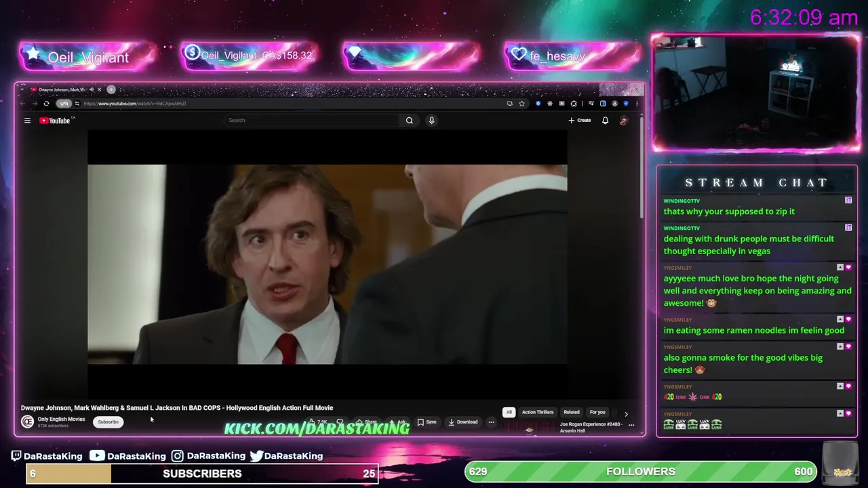Click the Oeil_Vigilant star banner
This screenshot has height=488, width=868.
click(x=87, y=57)
